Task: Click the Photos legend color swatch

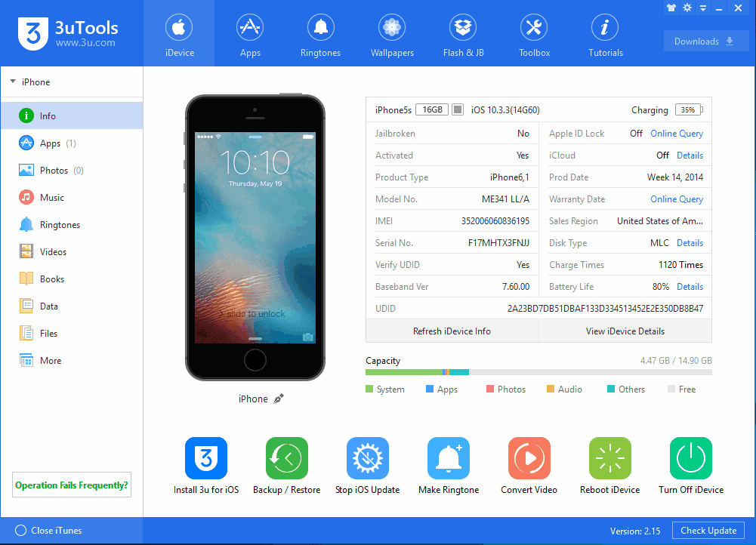Action: 490,389
